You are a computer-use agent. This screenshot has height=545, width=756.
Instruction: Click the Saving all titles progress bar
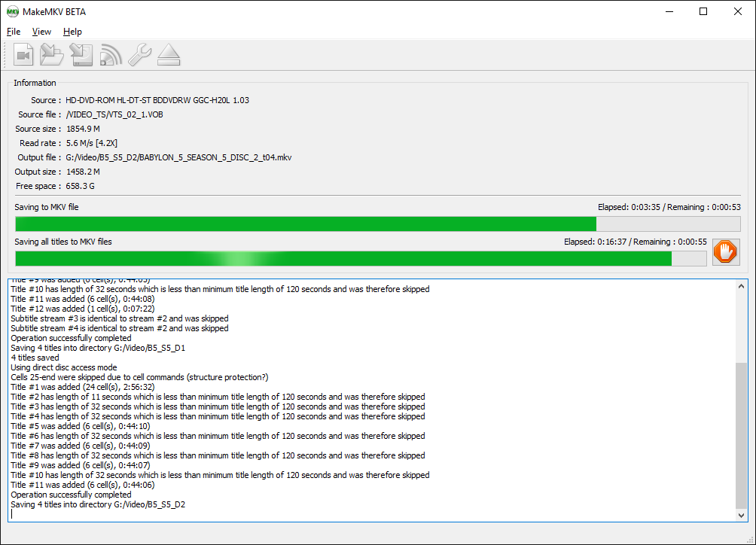coord(361,258)
